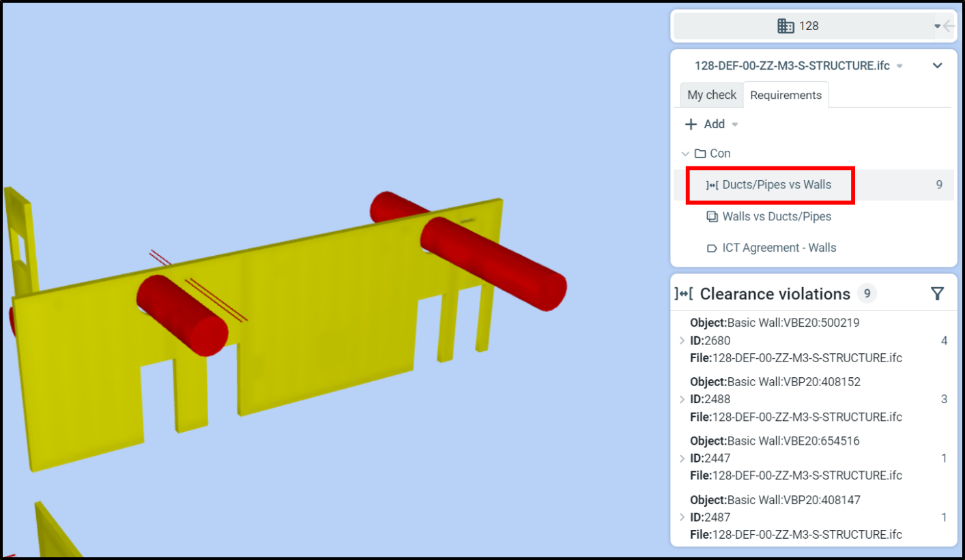
Task: Select the Walls vs Ducts/Pipes requirement
Action: pyautogui.click(x=777, y=217)
